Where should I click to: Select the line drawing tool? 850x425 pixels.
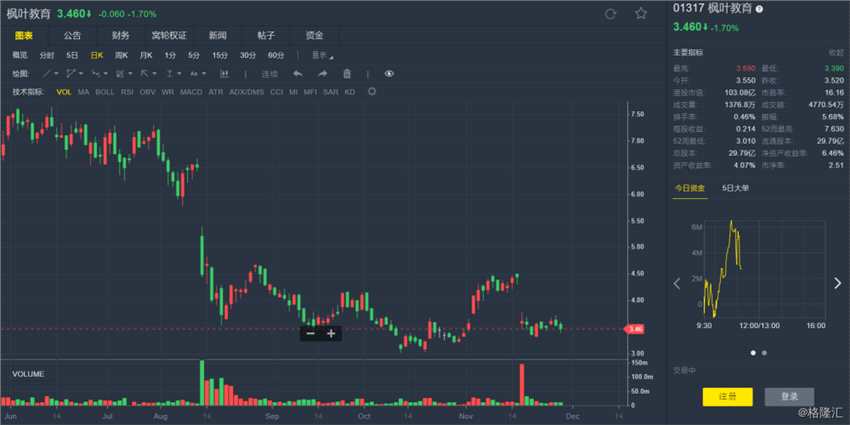click(x=47, y=74)
